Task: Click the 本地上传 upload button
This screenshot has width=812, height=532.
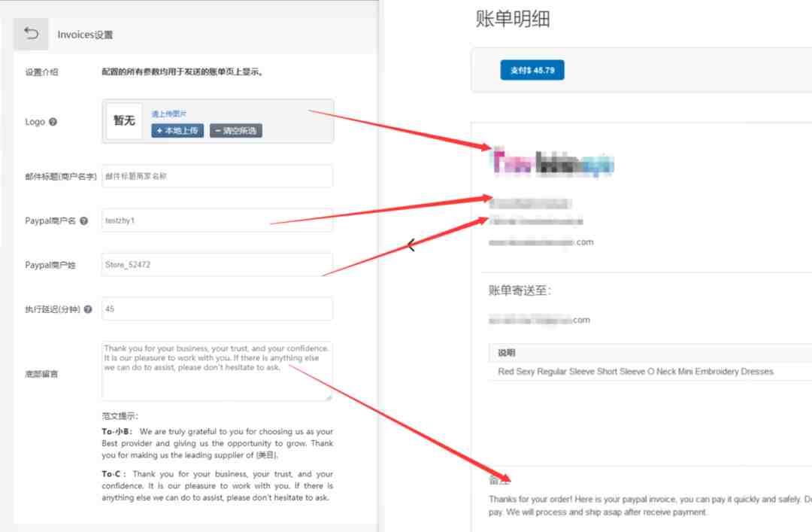Action: [177, 131]
